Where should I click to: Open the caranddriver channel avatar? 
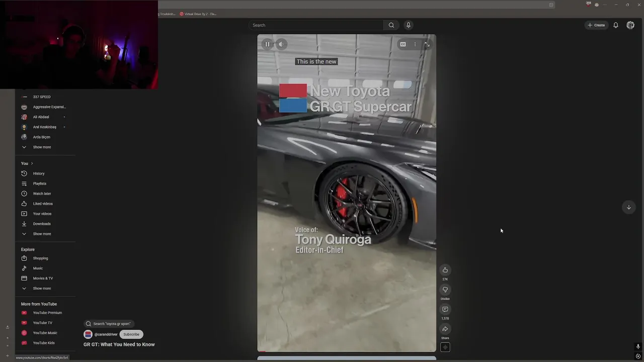[88, 334]
